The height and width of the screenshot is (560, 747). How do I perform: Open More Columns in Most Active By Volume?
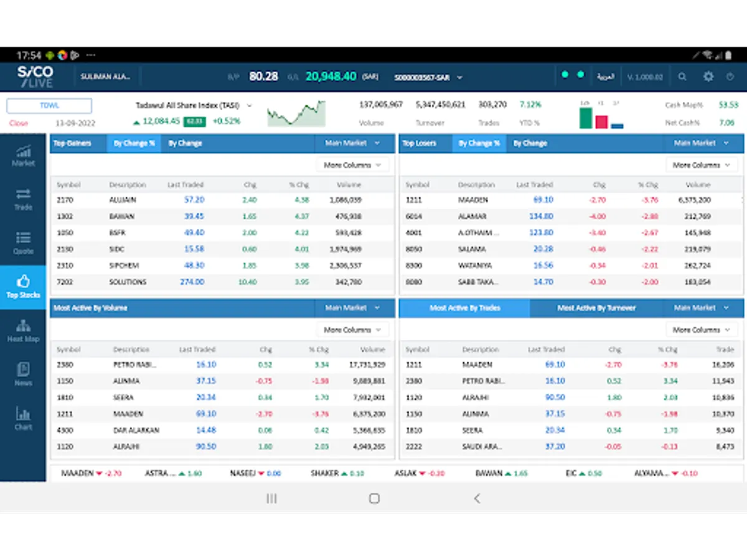pos(352,330)
